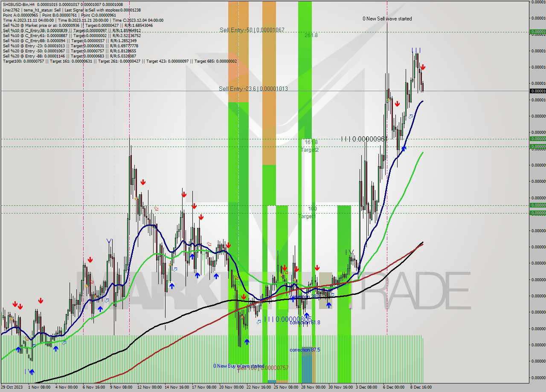
Task: Click the '29 Oct 2023' date label
Action: pos(13,387)
